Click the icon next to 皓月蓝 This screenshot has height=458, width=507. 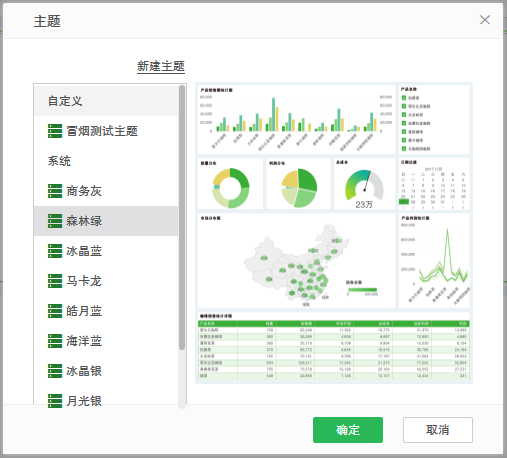click(55, 311)
